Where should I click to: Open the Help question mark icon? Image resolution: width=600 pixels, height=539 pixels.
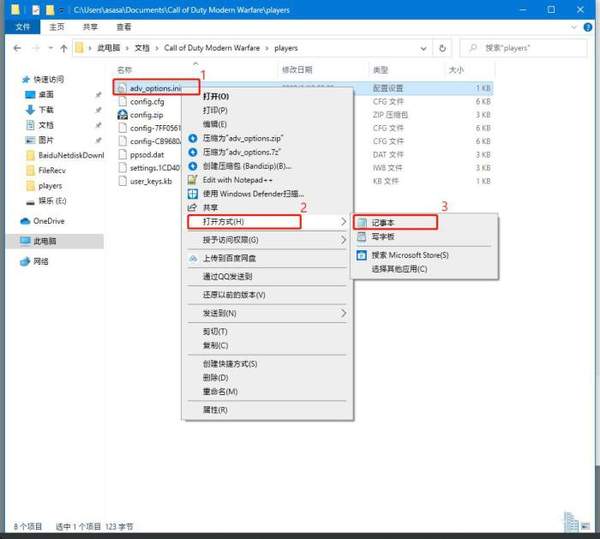[588, 27]
